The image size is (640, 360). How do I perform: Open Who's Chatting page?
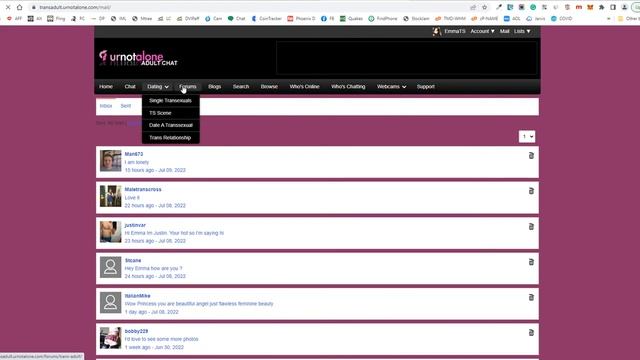[348, 87]
